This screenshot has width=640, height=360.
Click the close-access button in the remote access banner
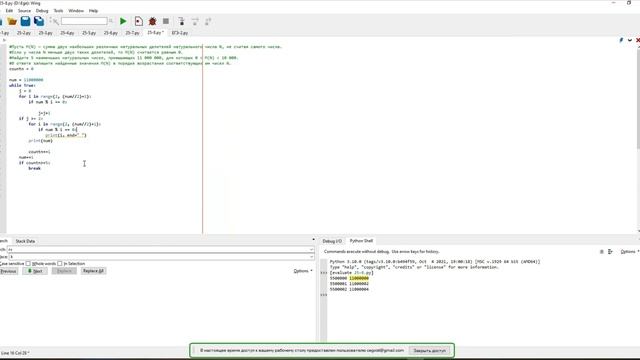click(x=429, y=350)
